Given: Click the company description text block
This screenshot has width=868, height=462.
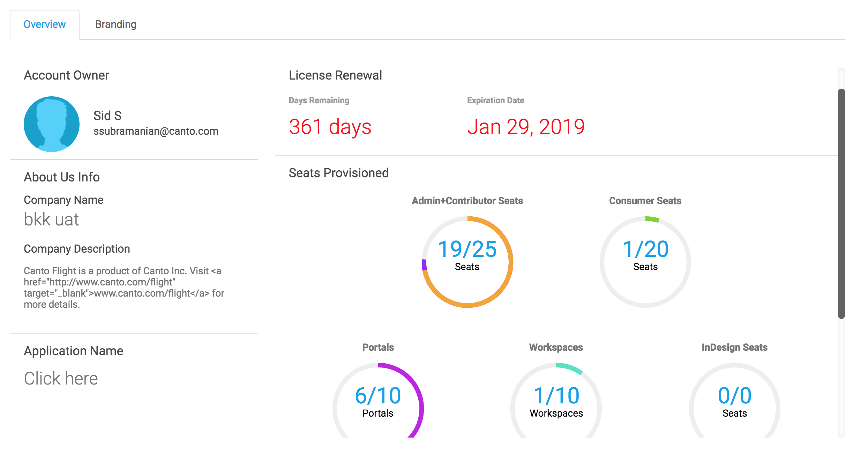Looking at the screenshot, I should 124,288.
